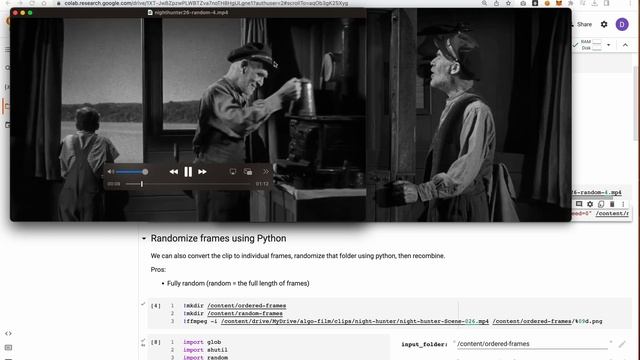The image size is (640, 360).
Task: Click the file icon beside player title
Action: 150,13
